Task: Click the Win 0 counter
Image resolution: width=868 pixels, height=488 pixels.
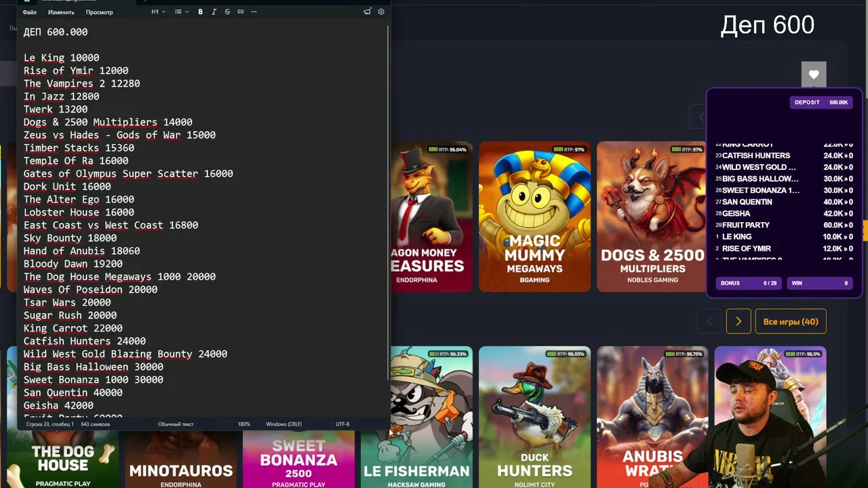Action: click(x=819, y=283)
